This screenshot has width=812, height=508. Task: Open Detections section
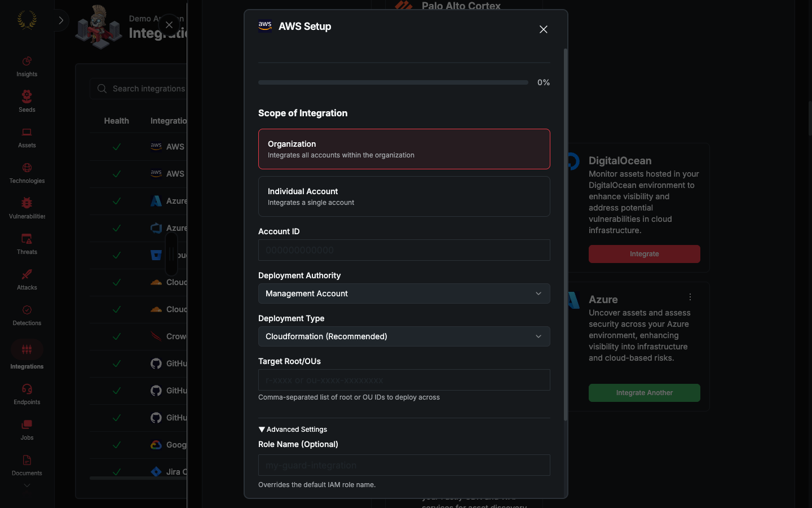(x=27, y=316)
